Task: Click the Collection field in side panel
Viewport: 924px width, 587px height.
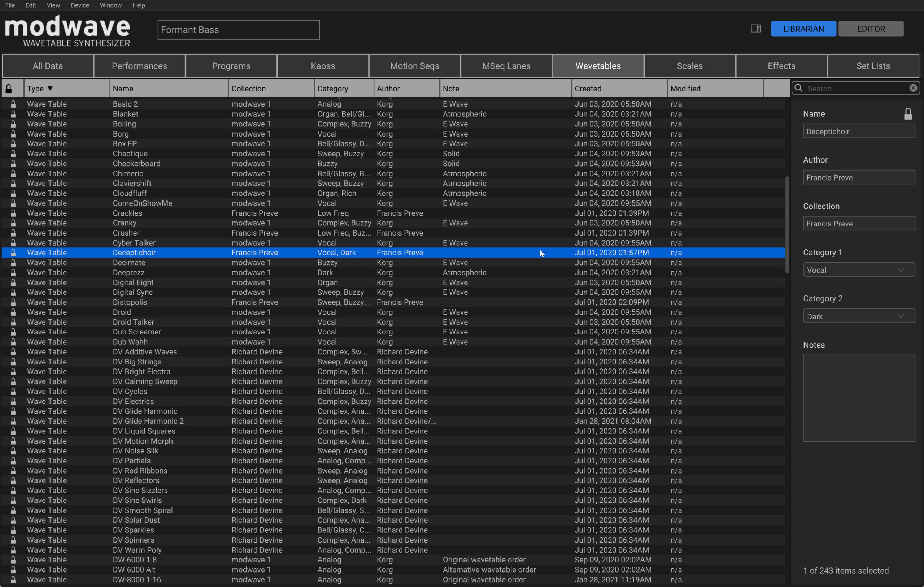Action: 859,224
